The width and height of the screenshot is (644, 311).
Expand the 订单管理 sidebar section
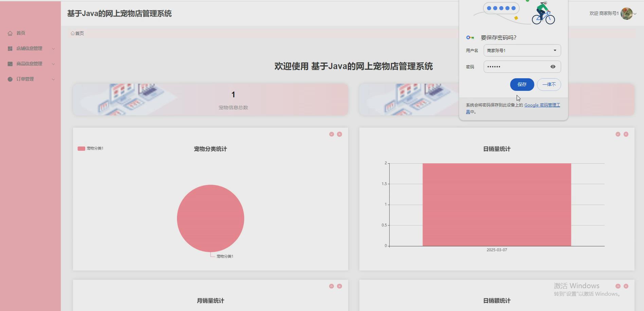point(53,79)
